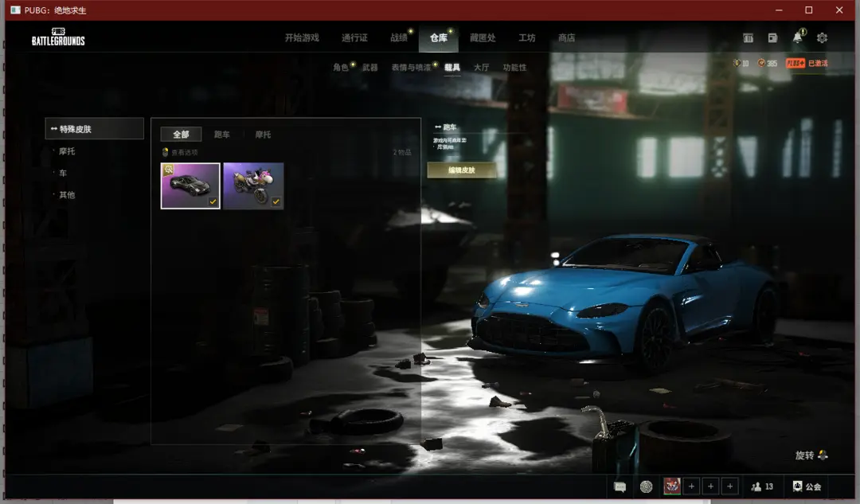The width and height of the screenshot is (860, 504).
Task: Toggle the equipped checkmark on motorcycle skin
Action: coord(276,201)
